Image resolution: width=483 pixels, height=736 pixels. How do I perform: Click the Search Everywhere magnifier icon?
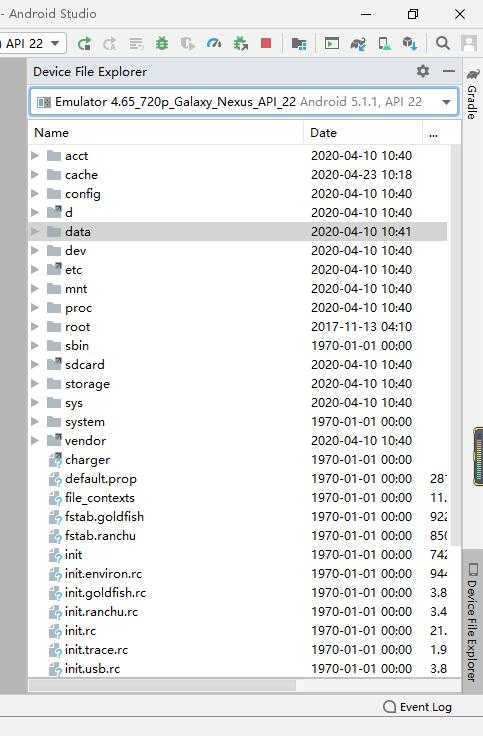pyautogui.click(x=442, y=43)
